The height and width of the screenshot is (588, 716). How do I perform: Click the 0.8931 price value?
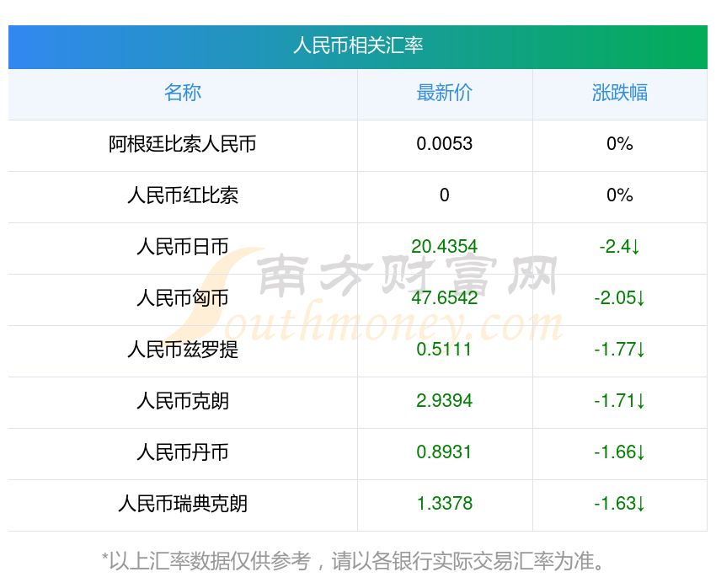coord(444,452)
